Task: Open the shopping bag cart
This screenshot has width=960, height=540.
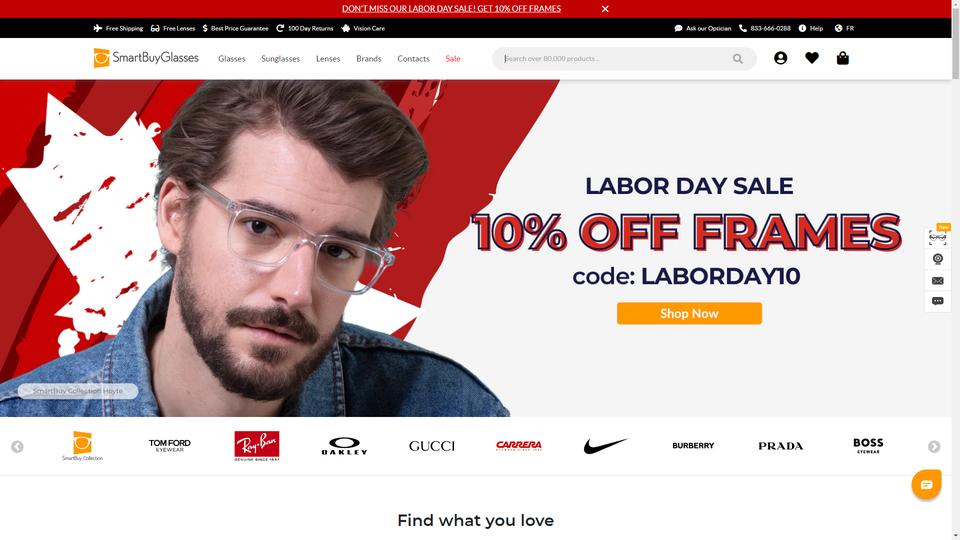Action: (842, 58)
